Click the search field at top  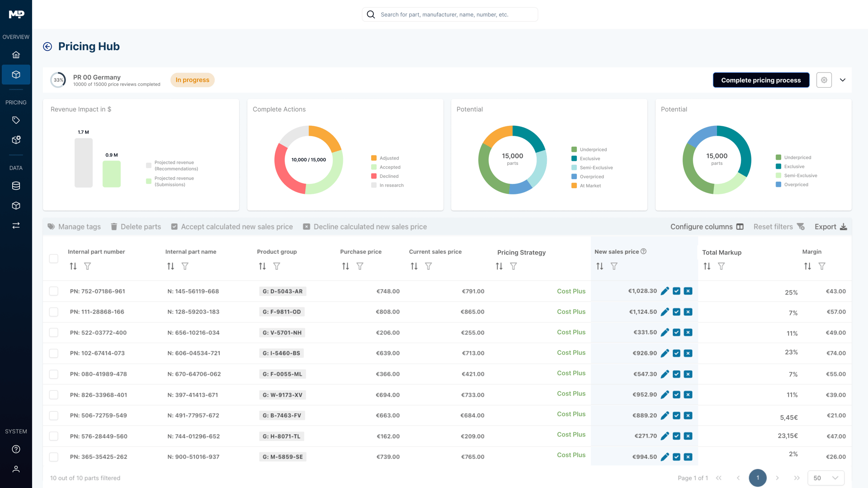coord(450,14)
